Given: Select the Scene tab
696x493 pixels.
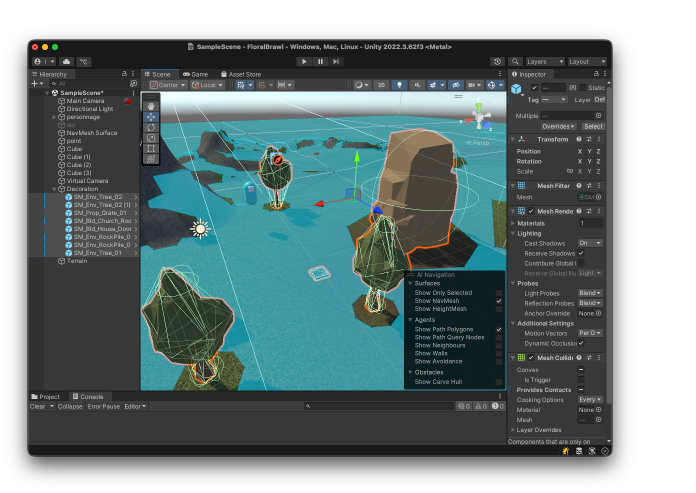Looking at the screenshot, I should point(158,74).
